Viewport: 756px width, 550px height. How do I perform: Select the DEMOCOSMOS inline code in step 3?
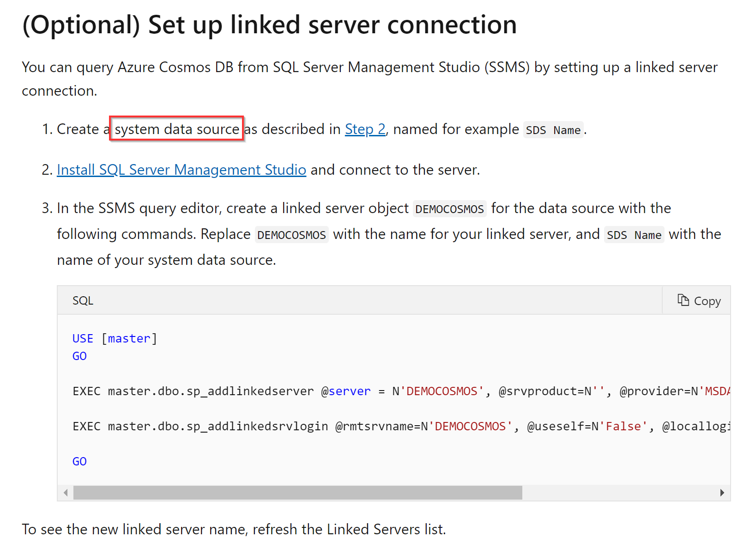click(x=449, y=208)
